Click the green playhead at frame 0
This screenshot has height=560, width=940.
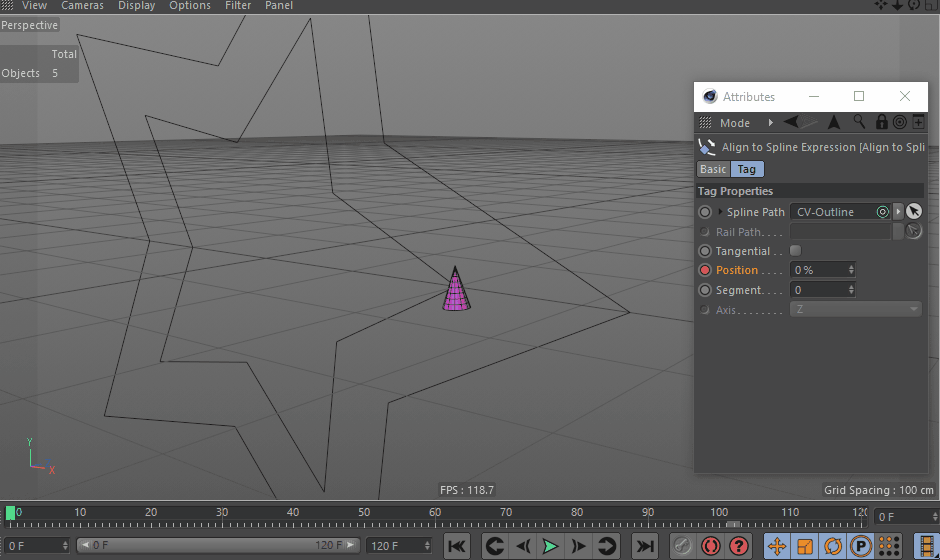point(10,514)
